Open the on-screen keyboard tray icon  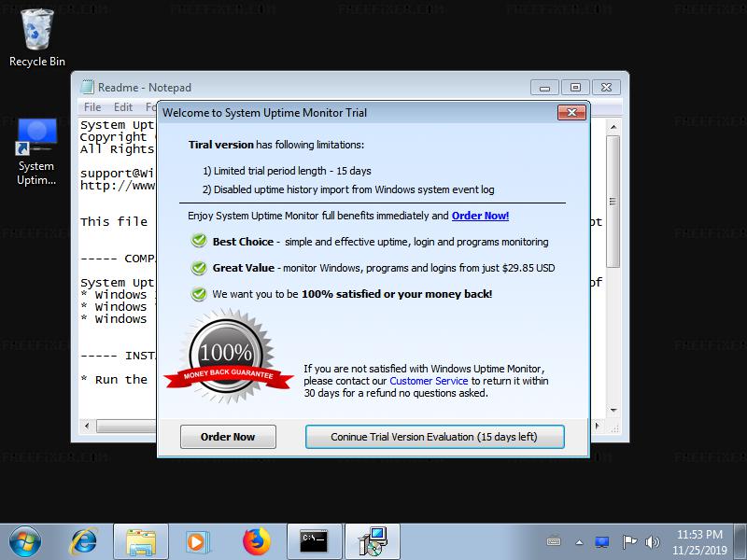[554, 542]
